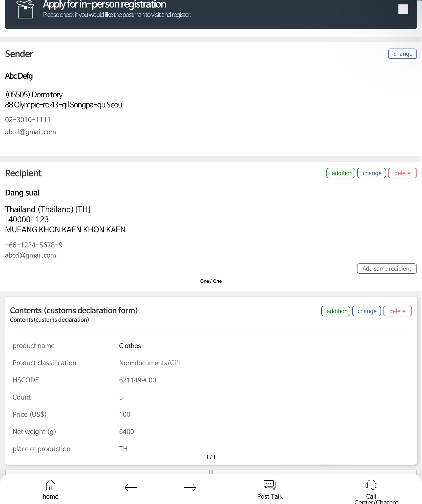Select the contents page indicator 1 / 1
The width and height of the screenshot is (422, 504).
coord(211,457)
